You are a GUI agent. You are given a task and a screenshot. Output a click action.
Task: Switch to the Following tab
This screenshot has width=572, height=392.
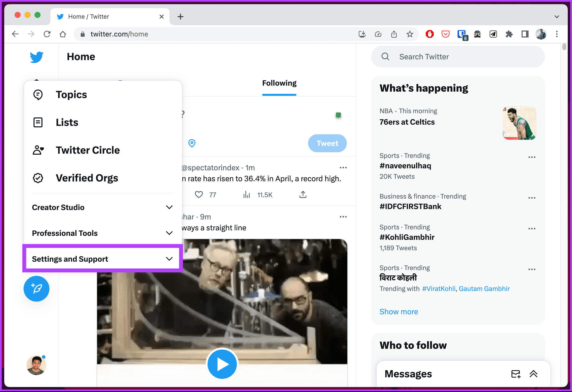pyautogui.click(x=279, y=83)
